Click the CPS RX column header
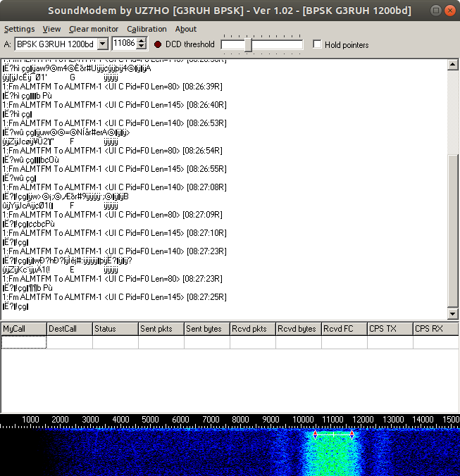The image size is (460, 476). coord(436,329)
